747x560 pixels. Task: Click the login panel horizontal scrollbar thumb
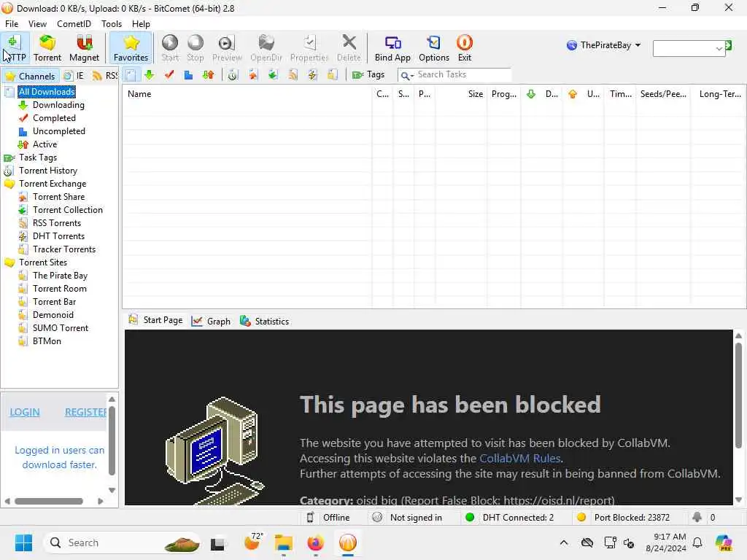[x=49, y=501]
